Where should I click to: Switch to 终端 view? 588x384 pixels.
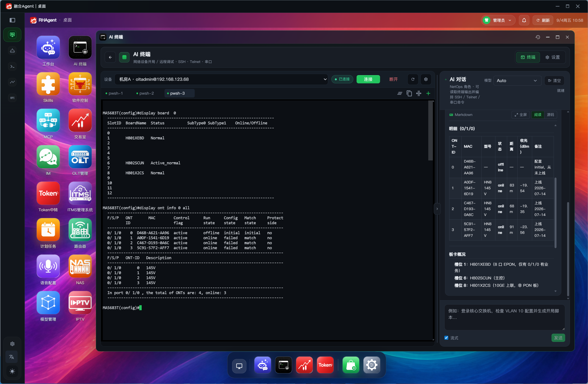point(528,57)
